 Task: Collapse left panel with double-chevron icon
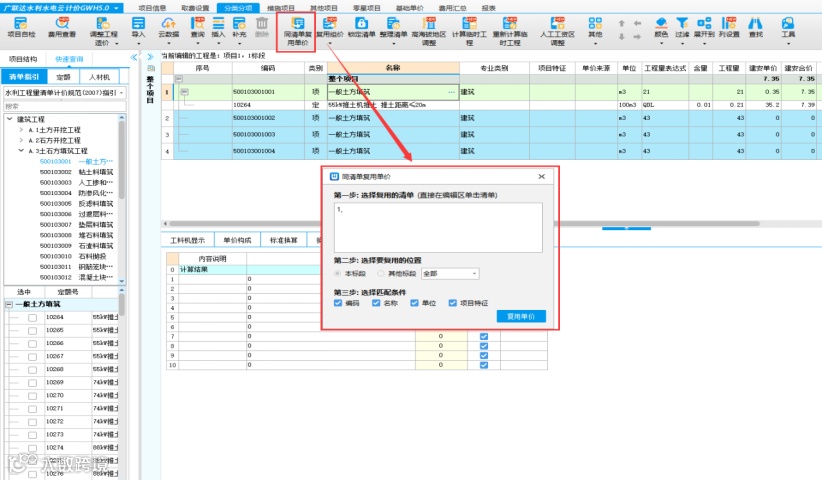point(134,57)
